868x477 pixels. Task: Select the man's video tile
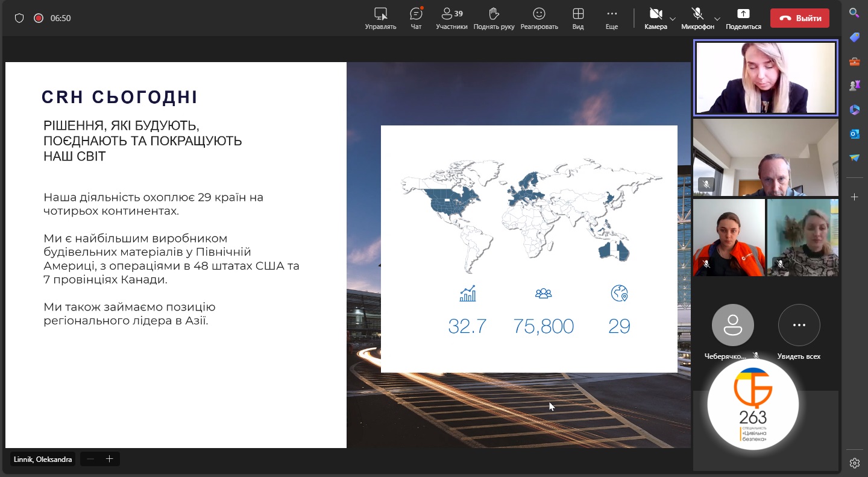coord(766,157)
